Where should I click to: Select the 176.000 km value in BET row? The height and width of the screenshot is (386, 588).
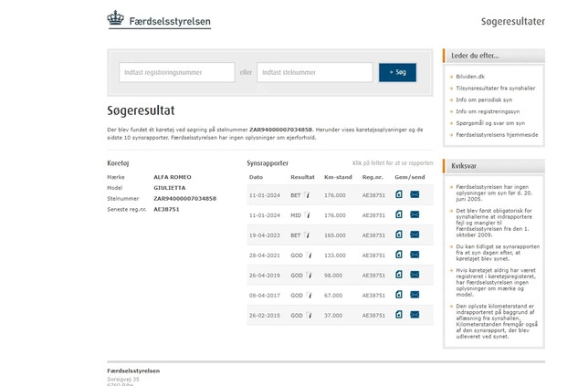point(335,195)
